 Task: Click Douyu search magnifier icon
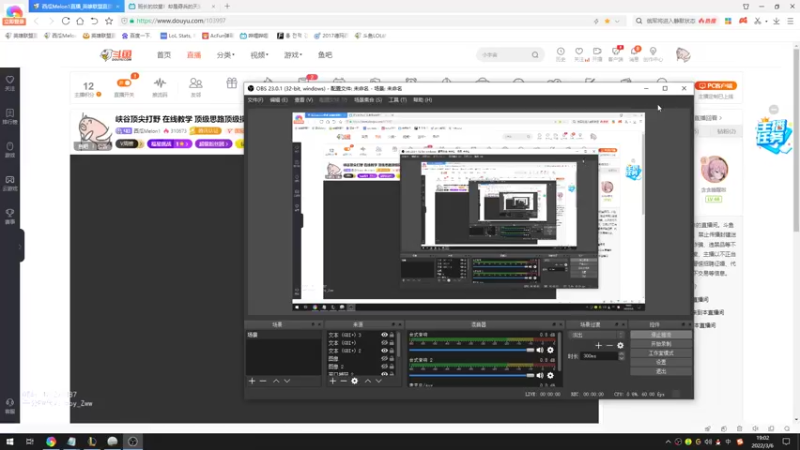tap(535, 55)
